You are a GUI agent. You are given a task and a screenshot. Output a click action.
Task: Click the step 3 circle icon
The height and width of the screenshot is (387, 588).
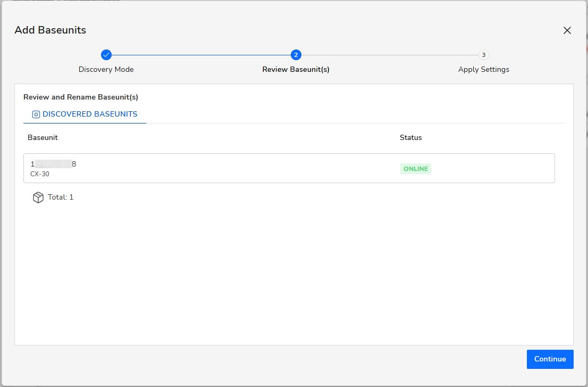click(483, 55)
